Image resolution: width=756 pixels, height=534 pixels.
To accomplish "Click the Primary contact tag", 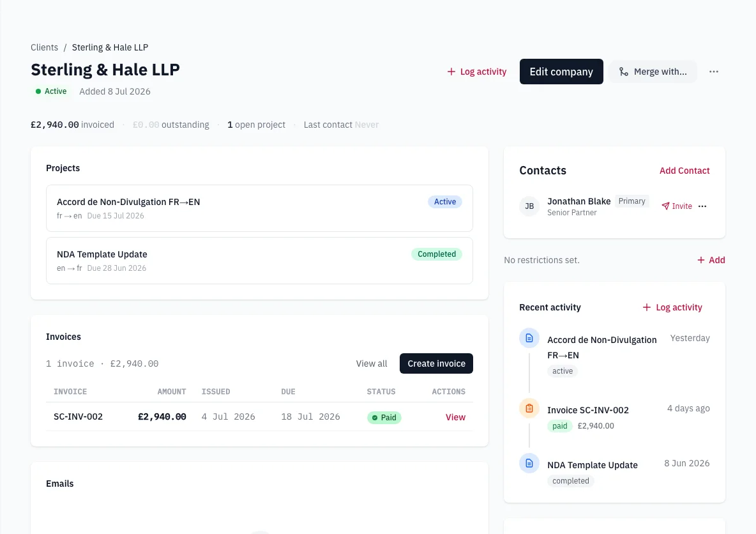I will (x=631, y=201).
